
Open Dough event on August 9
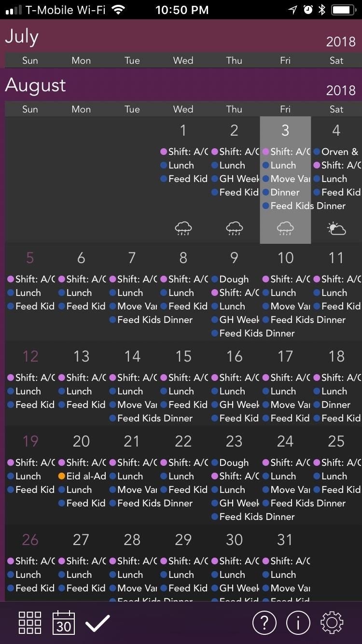click(x=234, y=279)
